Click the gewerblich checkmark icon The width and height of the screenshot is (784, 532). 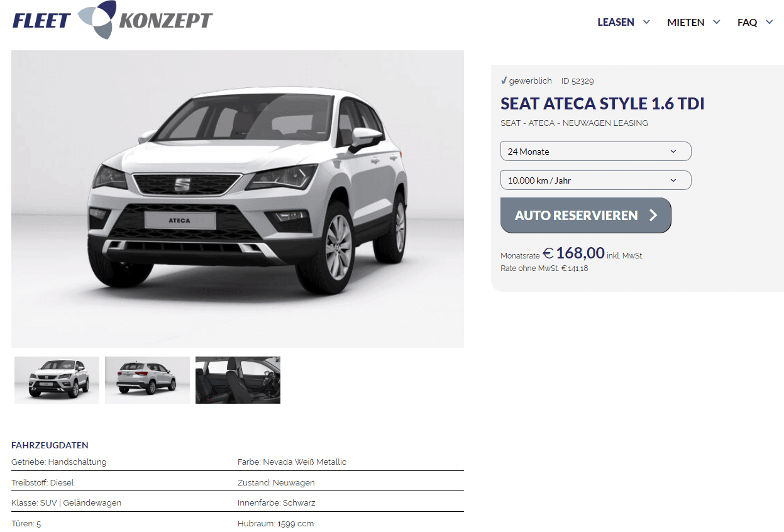tap(504, 80)
